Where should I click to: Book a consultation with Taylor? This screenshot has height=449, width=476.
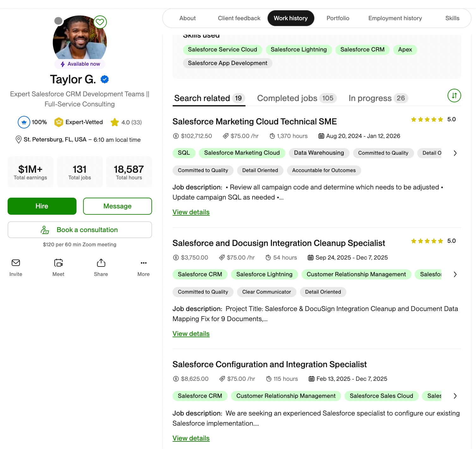click(x=80, y=230)
